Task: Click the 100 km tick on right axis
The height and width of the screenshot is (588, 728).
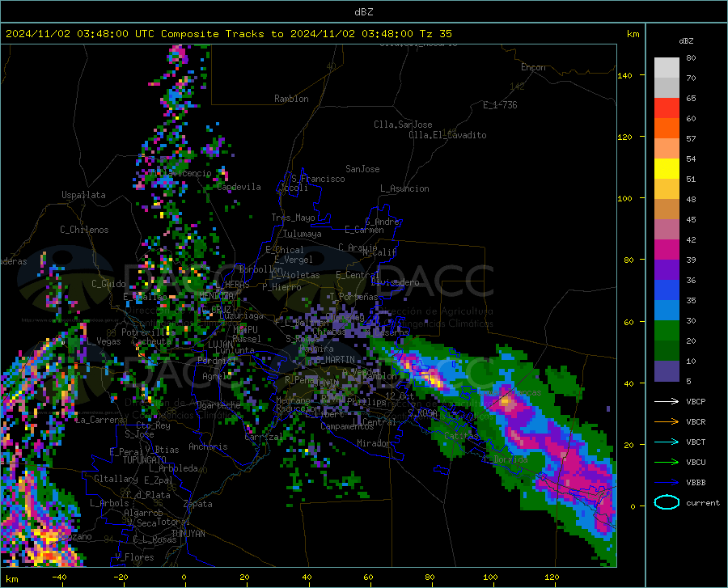Action: 624,198
